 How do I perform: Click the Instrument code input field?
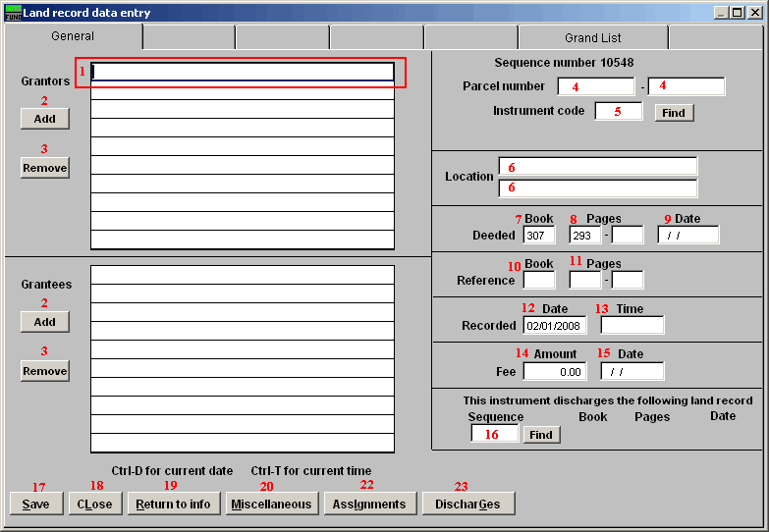[618, 112]
